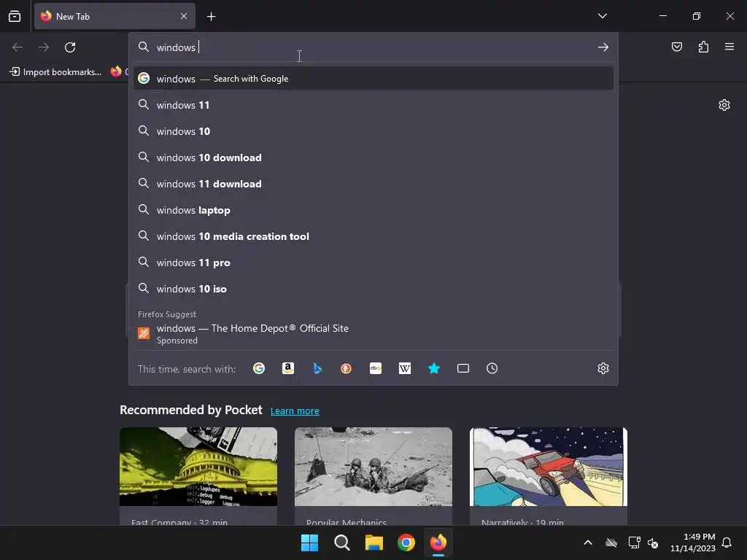Click the muted volume tray icon

click(653, 542)
